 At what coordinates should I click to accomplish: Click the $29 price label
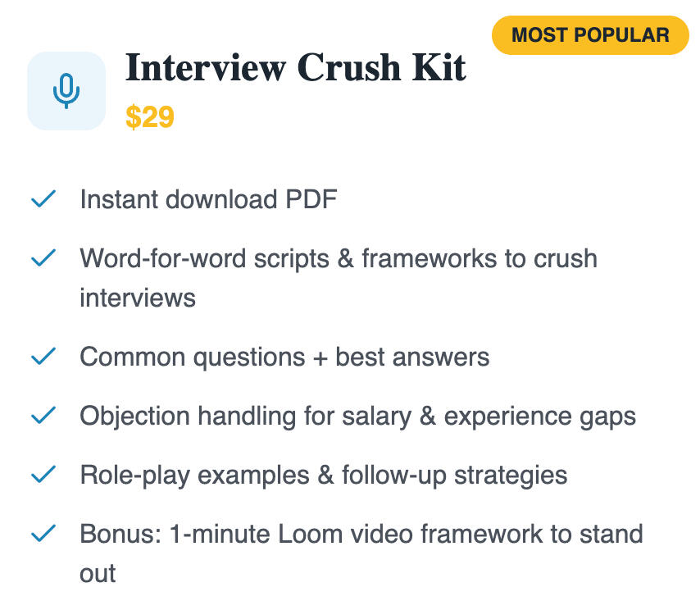tap(150, 117)
